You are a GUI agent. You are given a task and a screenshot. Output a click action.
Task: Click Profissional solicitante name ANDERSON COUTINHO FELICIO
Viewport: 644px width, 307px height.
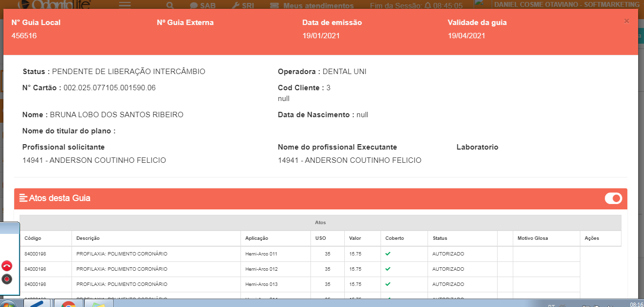94,160
